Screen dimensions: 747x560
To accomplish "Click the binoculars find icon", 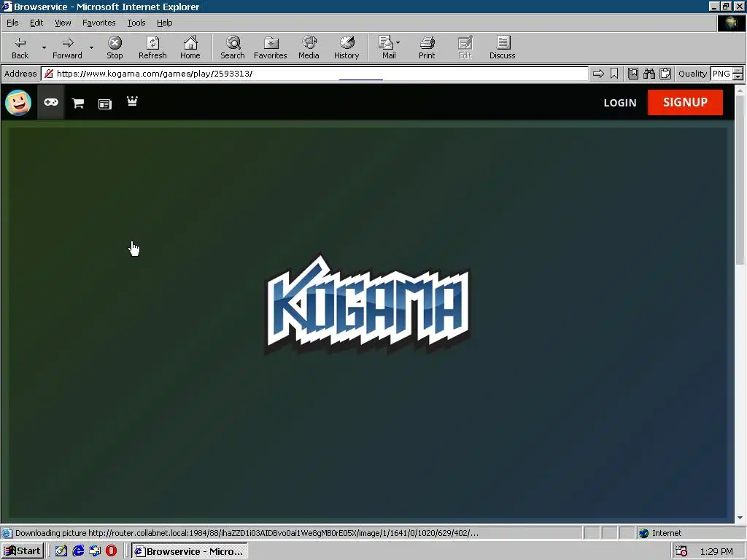I will (649, 74).
